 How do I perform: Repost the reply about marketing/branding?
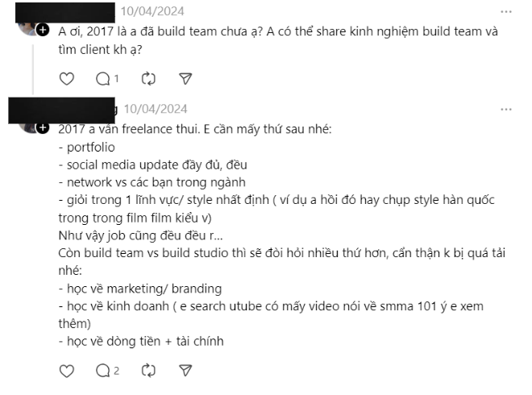(x=148, y=371)
